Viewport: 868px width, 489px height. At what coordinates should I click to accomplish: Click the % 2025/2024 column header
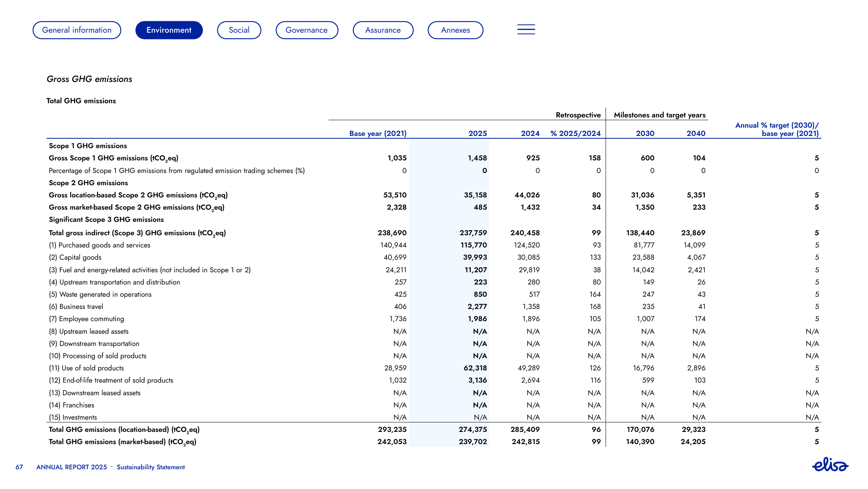pyautogui.click(x=576, y=134)
